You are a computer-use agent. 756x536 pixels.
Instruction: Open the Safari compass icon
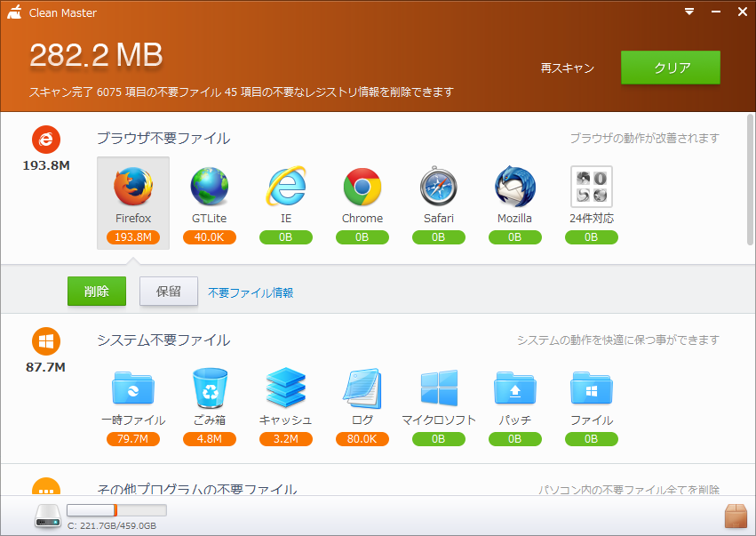pos(439,188)
